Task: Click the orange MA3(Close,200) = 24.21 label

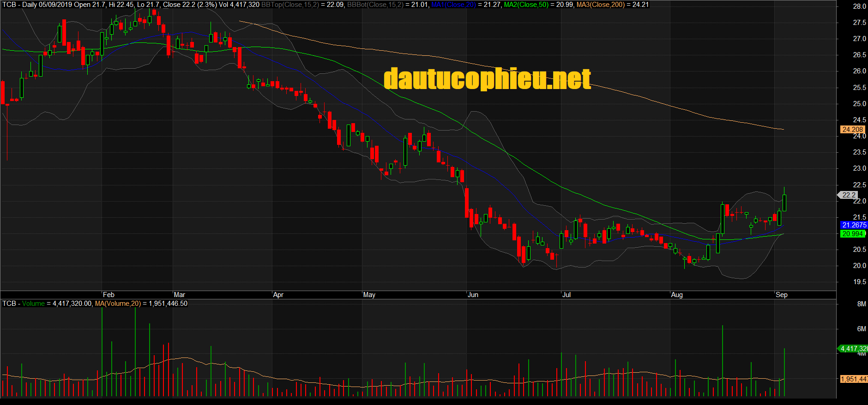Action: [x=613, y=5]
